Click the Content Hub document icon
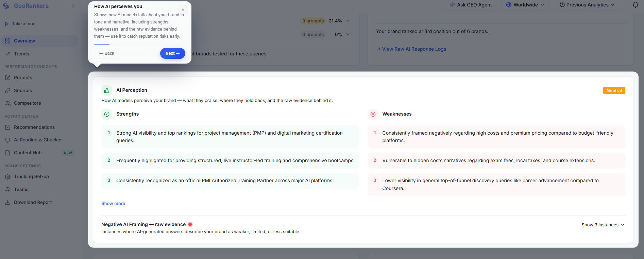The height and width of the screenshot is (259, 644). [x=7, y=153]
